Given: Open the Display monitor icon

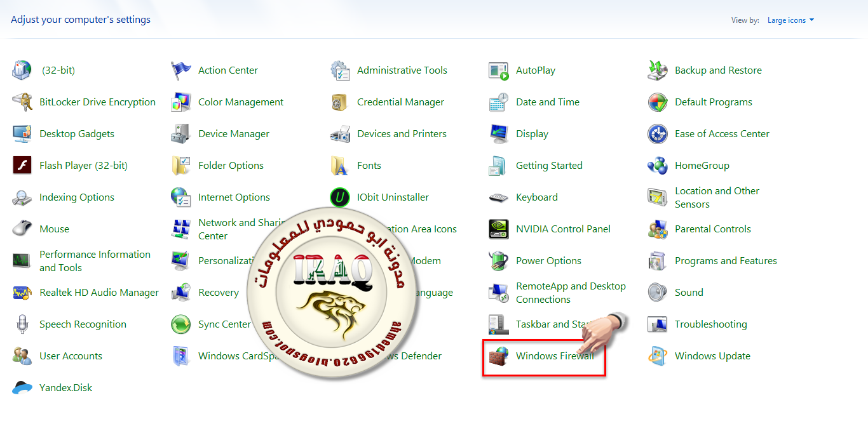Looking at the screenshot, I should 499,134.
